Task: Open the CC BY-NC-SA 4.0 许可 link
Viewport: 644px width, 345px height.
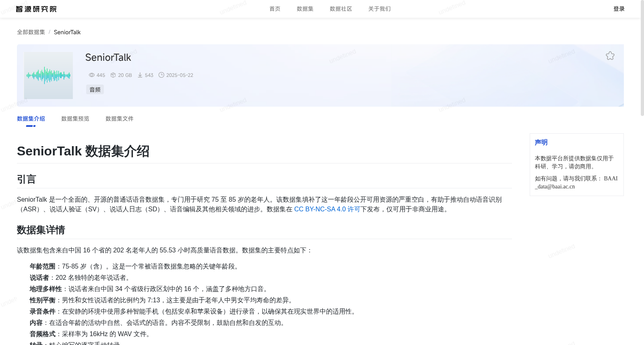Action: (327, 209)
